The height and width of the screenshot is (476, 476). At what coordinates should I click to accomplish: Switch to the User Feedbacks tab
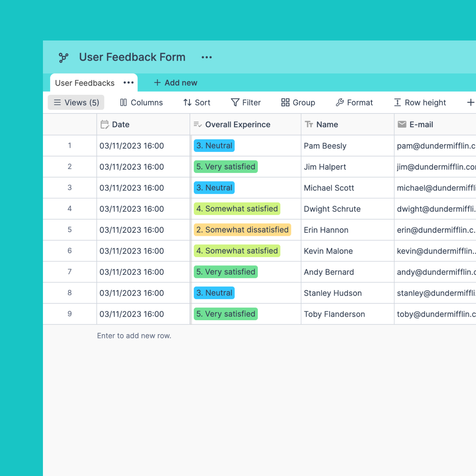(84, 83)
